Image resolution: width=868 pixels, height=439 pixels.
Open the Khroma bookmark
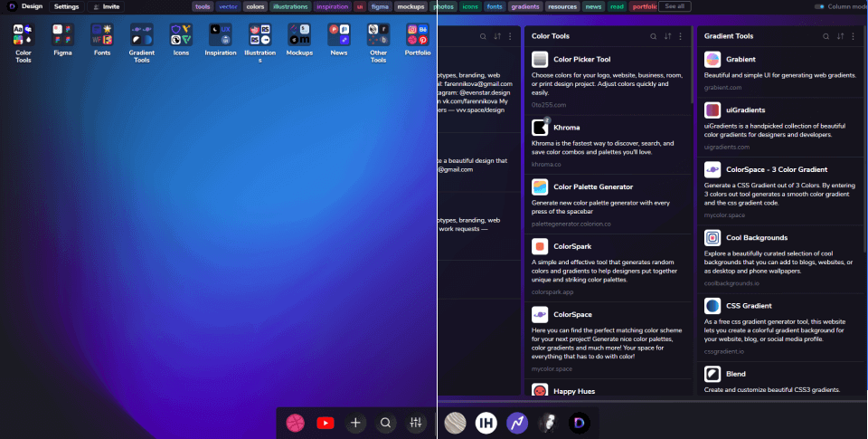[608, 144]
